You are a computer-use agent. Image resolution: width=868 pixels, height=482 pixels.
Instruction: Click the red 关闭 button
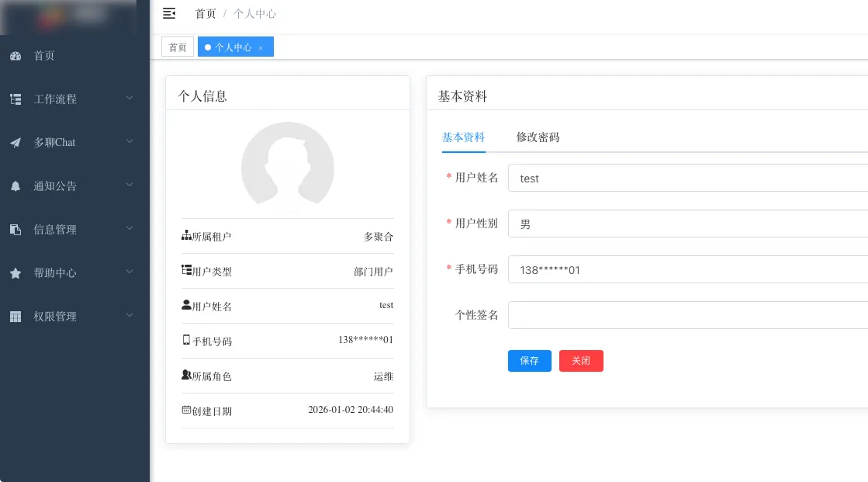(x=581, y=361)
